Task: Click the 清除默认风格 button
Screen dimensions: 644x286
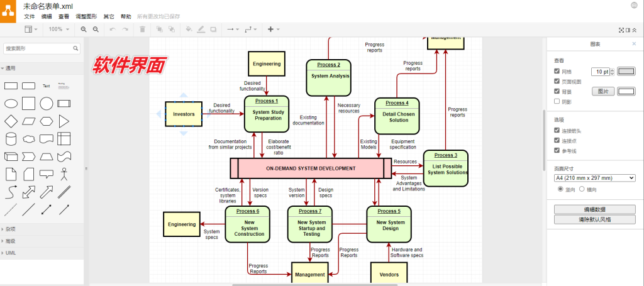Action: [595, 219]
